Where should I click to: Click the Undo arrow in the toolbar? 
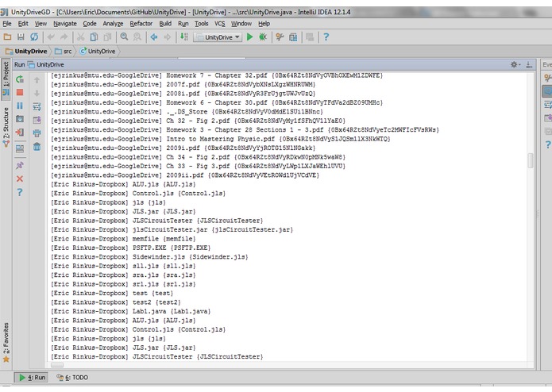pyautogui.click(x=51, y=37)
